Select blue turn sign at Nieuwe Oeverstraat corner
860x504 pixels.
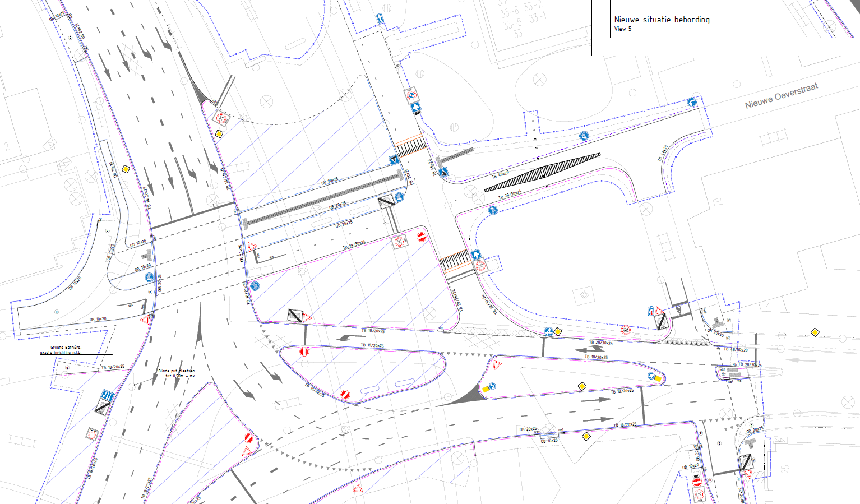692,102
